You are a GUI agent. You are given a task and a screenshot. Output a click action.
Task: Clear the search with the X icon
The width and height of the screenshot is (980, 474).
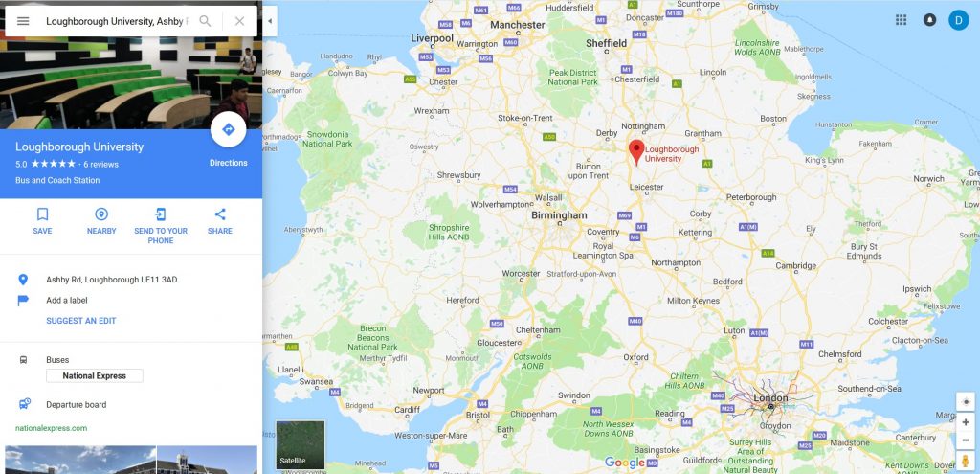[x=239, y=21]
